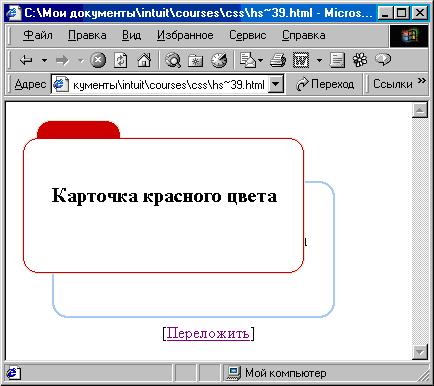Go to the Home page icon
434x386 pixels.
[144, 60]
